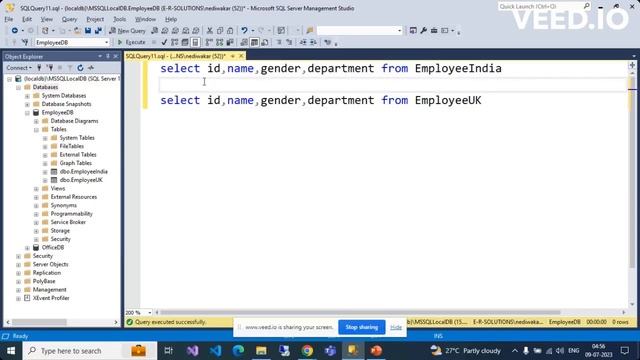
Task: Open the Help menu
Action: (x=171, y=19)
